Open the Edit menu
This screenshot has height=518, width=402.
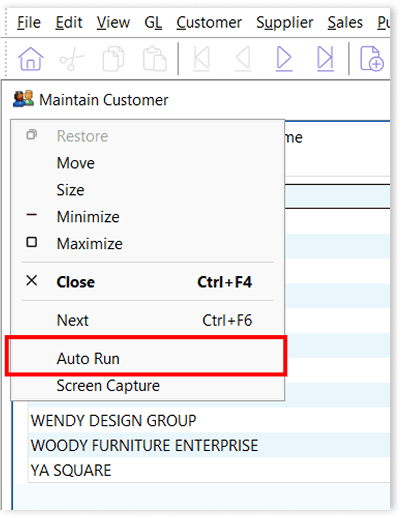[69, 23]
